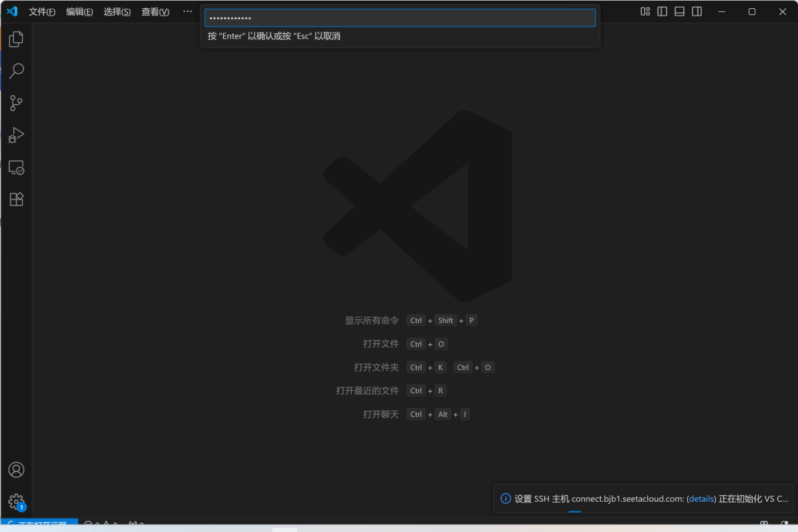
Task: Open the Customize Layout control
Action: click(645, 11)
